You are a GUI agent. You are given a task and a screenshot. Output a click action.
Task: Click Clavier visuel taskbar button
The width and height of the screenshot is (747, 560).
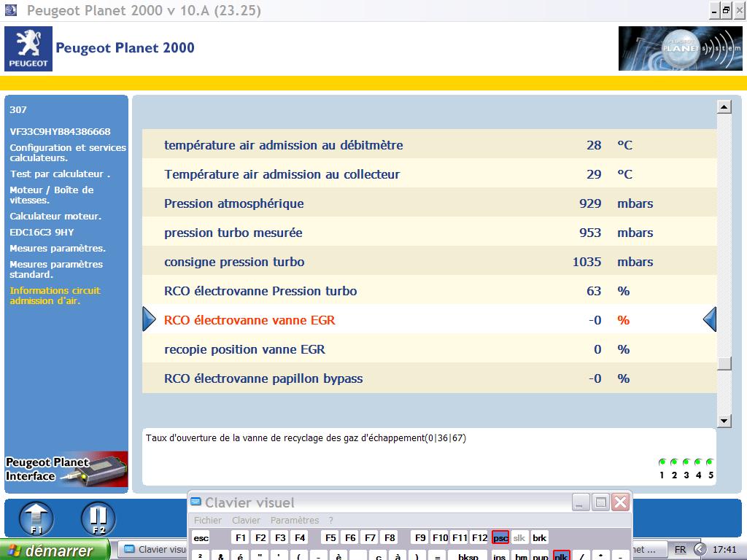coord(153,550)
